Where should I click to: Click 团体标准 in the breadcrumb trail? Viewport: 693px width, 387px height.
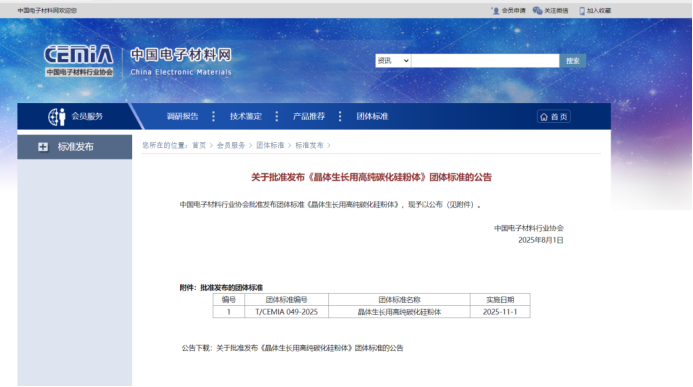click(270, 145)
